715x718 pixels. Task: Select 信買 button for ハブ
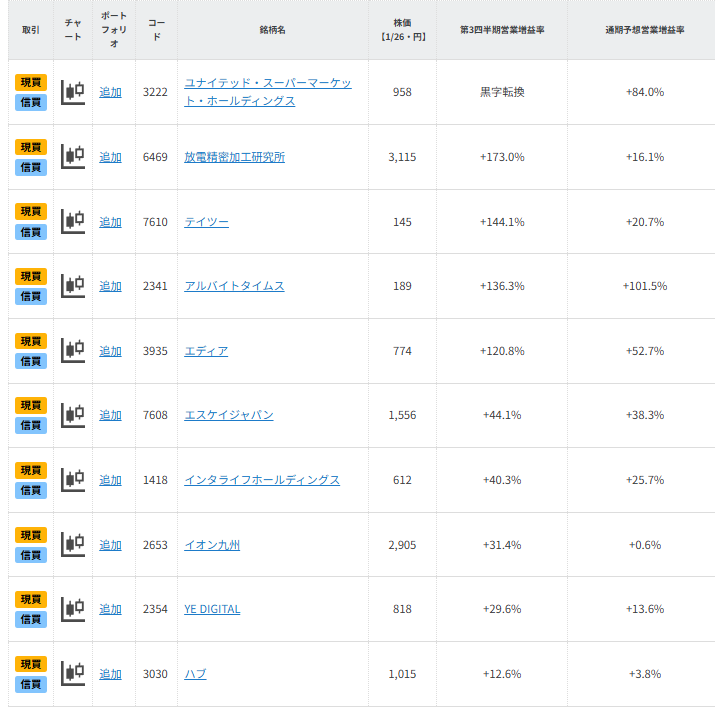click(x=31, y=684)
